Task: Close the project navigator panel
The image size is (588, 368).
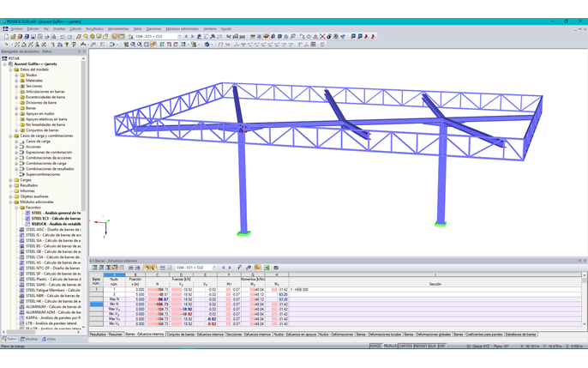Action: pos(84,51)
